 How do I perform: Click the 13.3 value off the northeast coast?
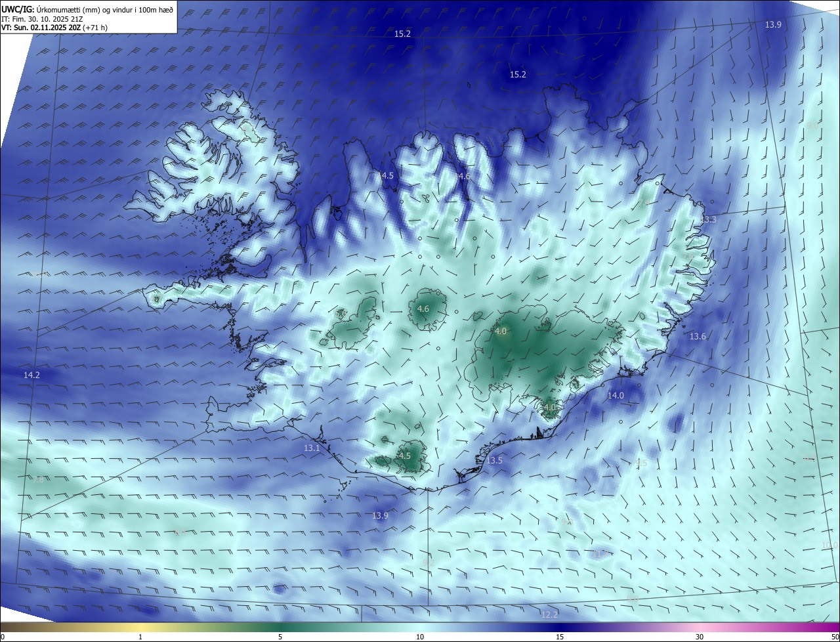708,219
